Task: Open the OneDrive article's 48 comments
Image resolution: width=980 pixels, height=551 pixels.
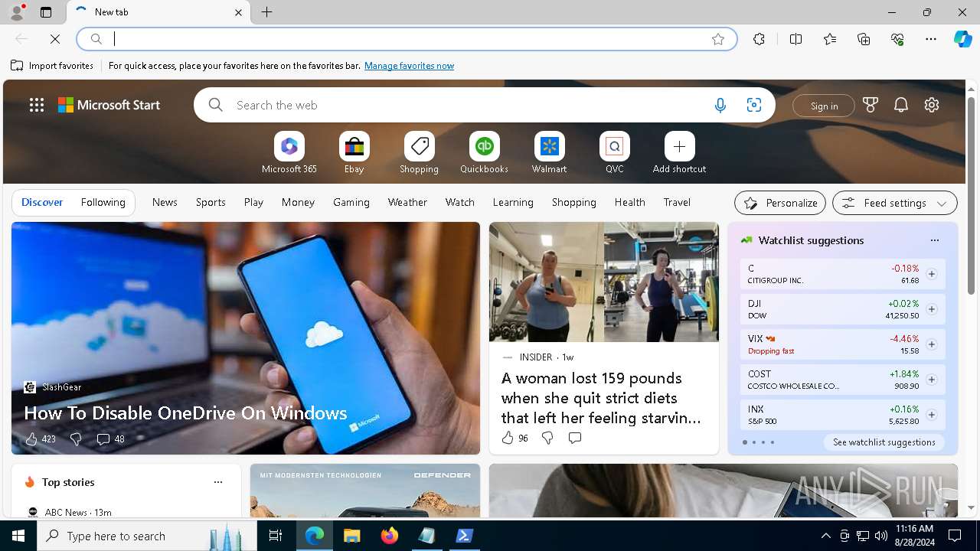Action: (x=110, y=439)
